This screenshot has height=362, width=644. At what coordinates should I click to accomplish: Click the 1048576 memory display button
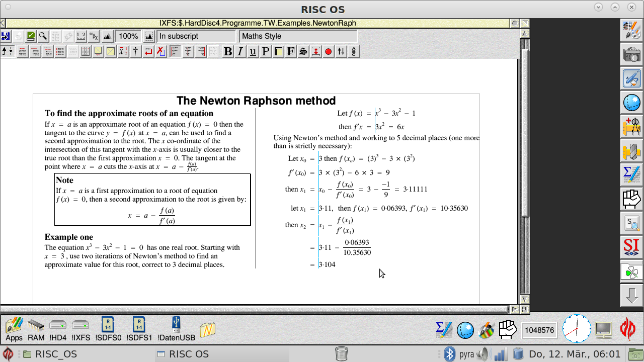(539, 330)
